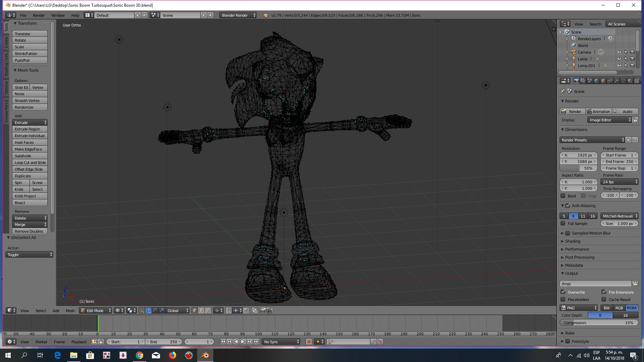Play animation forward in timeline
The width and height of the screenshot is (644, 362).
tap(243, 342)
